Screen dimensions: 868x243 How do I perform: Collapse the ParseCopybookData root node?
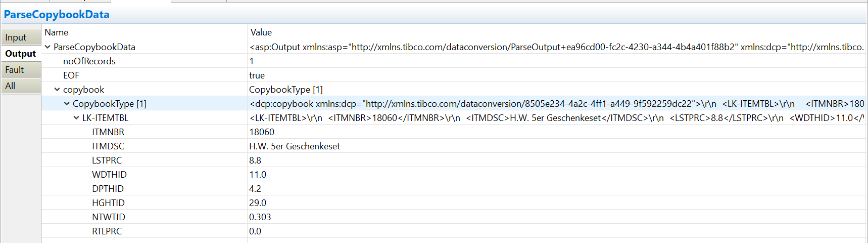pyautogui.click(x=48, y=47)
